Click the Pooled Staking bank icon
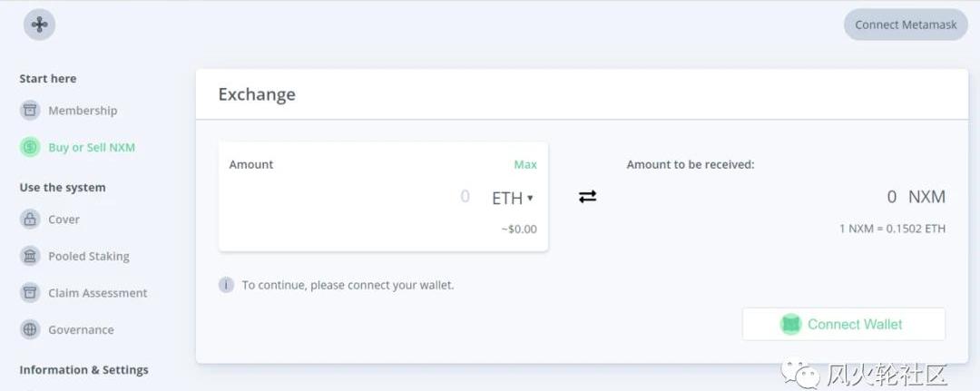This screenshot has width=980, height=391. [x=30, y=256]
